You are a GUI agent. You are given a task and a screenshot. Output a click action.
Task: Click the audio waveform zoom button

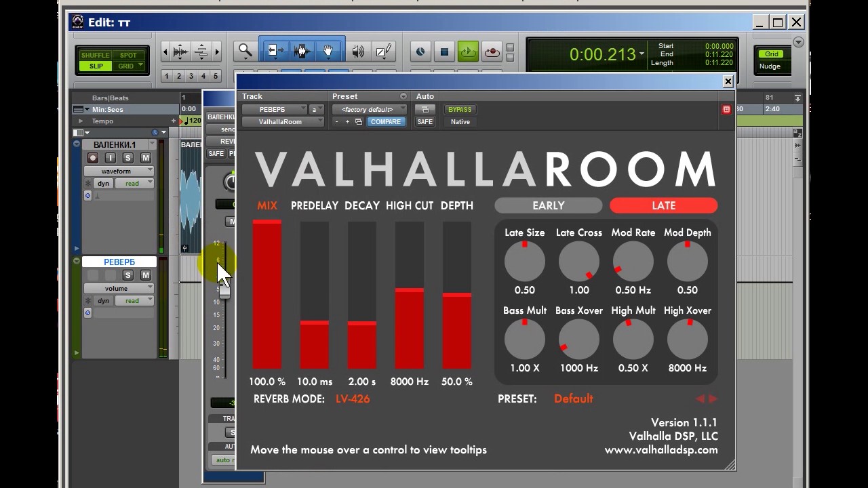click(180, 52)
